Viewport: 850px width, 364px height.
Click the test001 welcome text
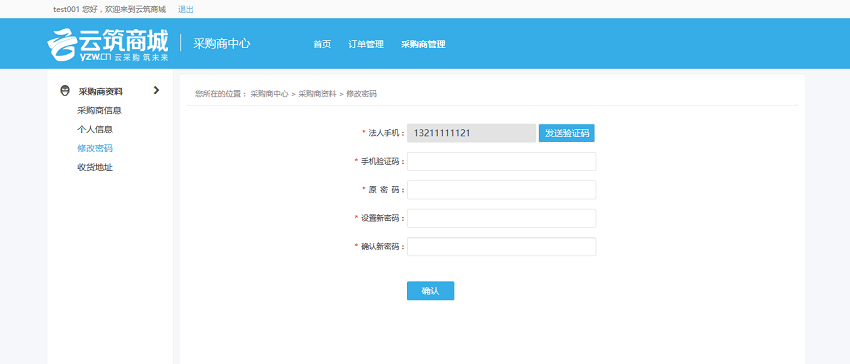tap(110, 9)
